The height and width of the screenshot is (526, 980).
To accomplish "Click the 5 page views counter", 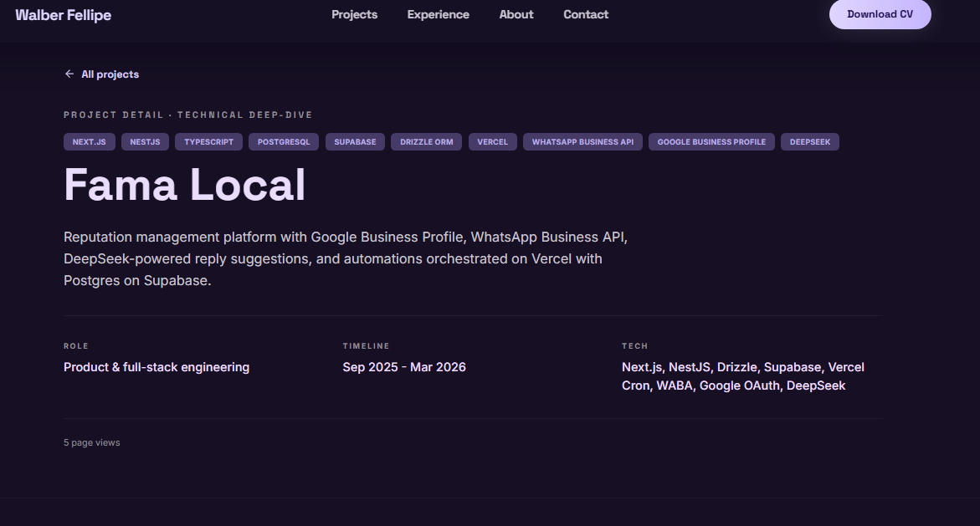I will (x=92, y=442).
